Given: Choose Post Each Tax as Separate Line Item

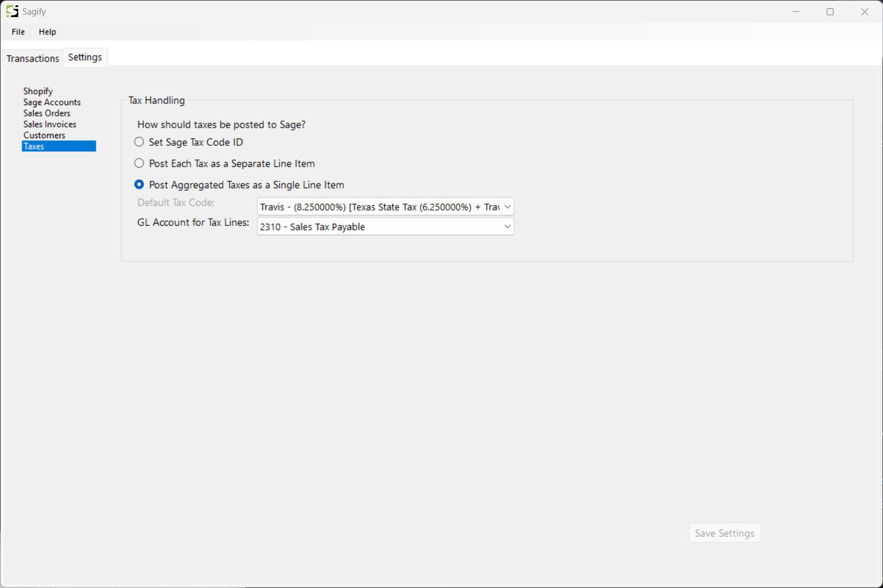Looking at the screenshot, I should click(x=139, y=163).
